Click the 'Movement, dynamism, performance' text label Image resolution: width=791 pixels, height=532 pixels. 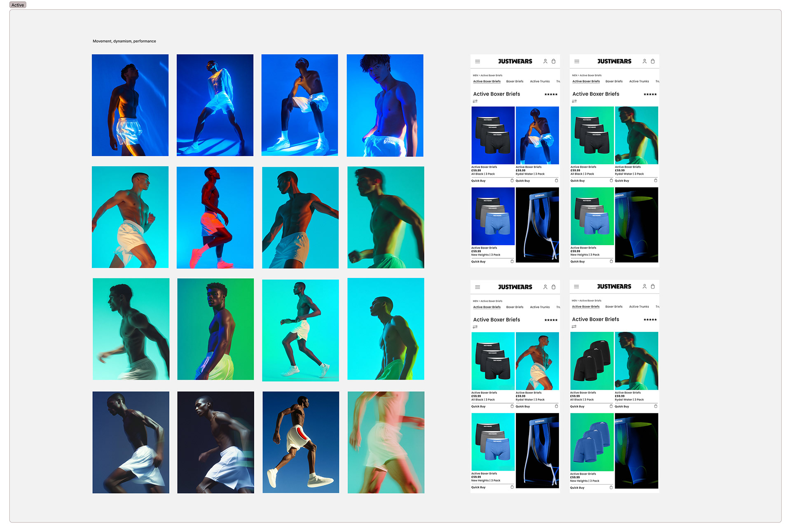pyautogui.click(x=124, y=41)
